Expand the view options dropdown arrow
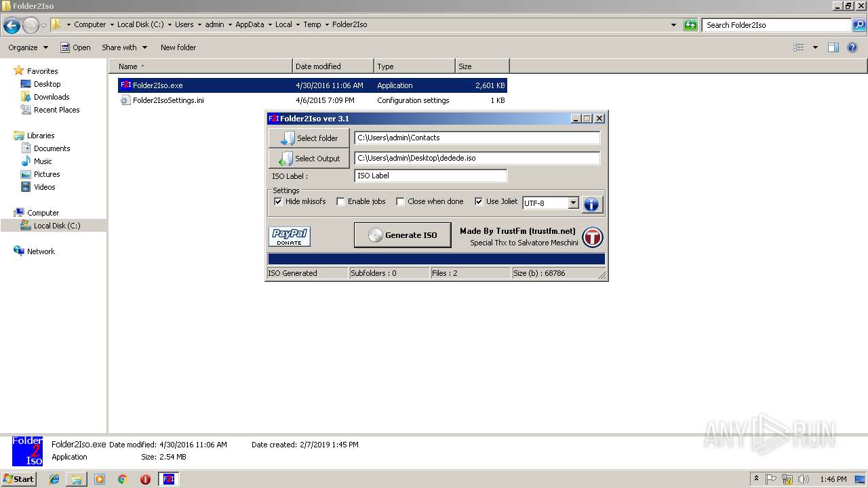This screenshot has width=868, height=488. tap(815, 47)
